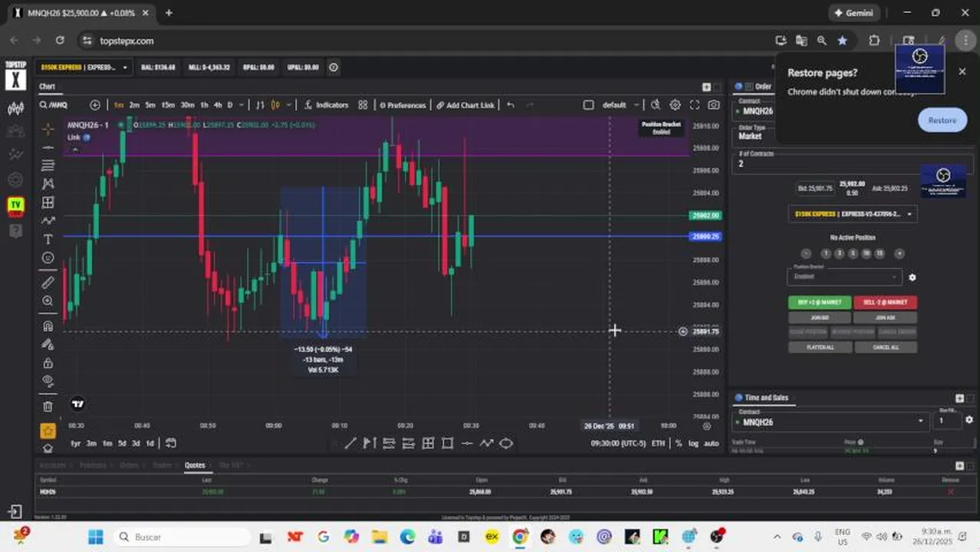Screen dimensions: 980x552
Task: Toggle stay-in-drawing-mode pencil
Action: (x=48, y=344)
